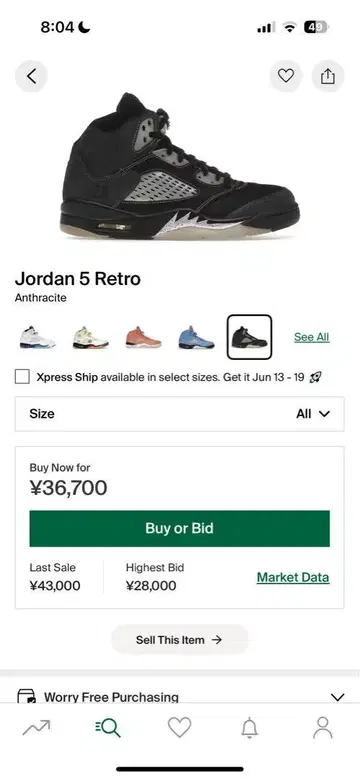The width and height of the screenshot is (360, 779).
Task: Enable the Xpress Ship checkbox
Action: coord(22,377)
